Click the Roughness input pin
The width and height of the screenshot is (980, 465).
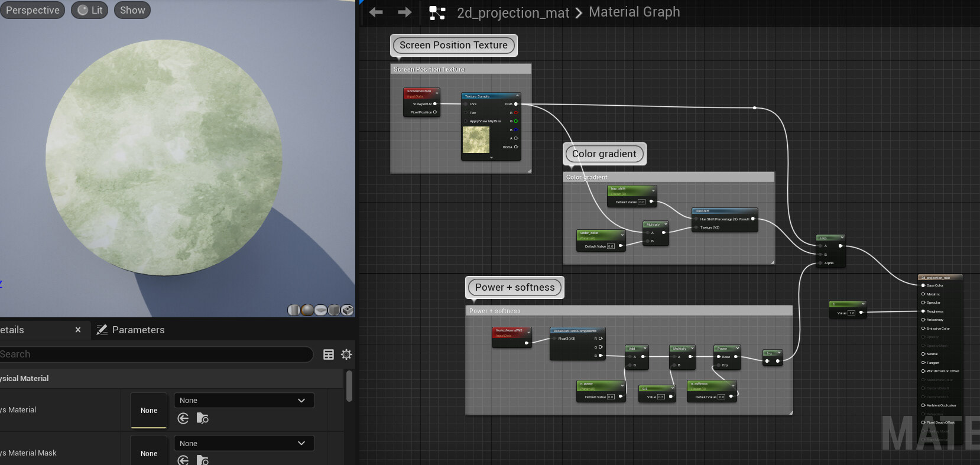(923, 311)
